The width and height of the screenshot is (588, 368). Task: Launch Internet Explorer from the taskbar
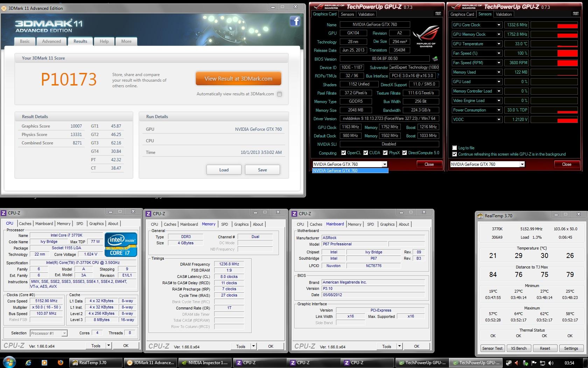pos(28,363)
